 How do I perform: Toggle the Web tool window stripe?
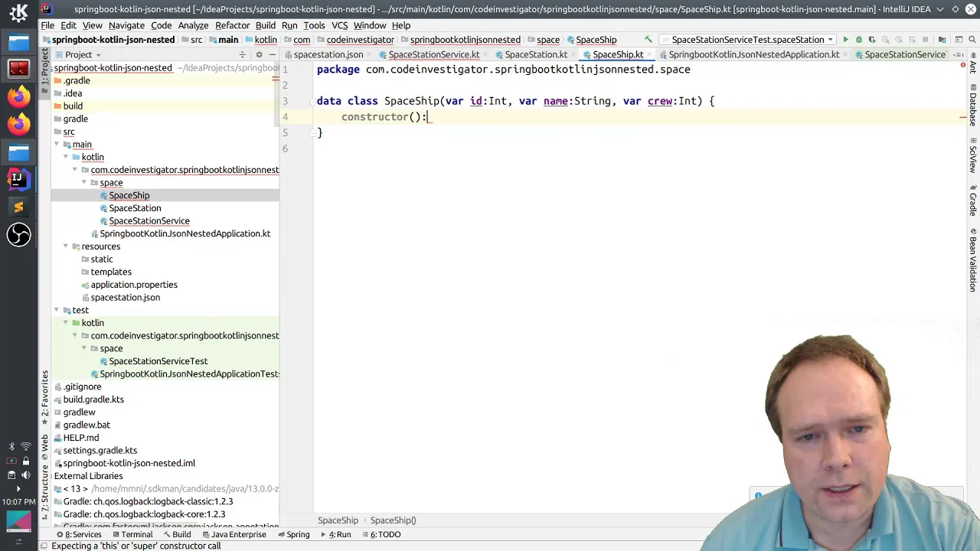point(44,445)
